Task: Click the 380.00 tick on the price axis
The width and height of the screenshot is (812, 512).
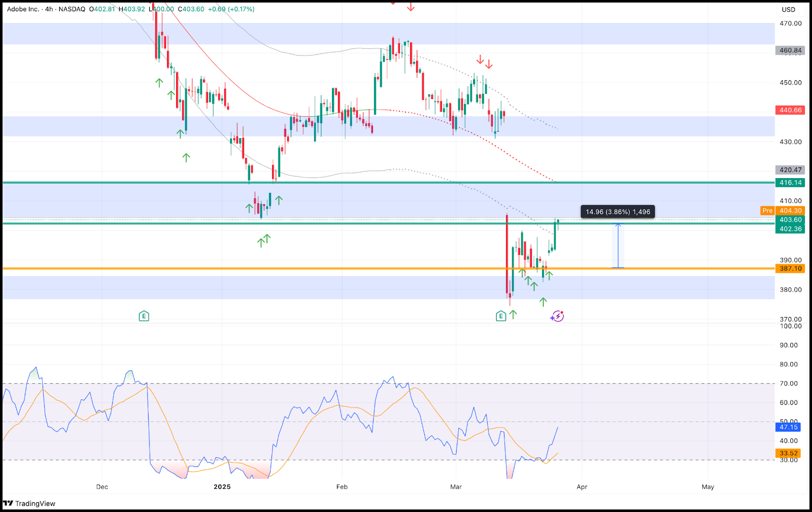Action: [791, 290]
